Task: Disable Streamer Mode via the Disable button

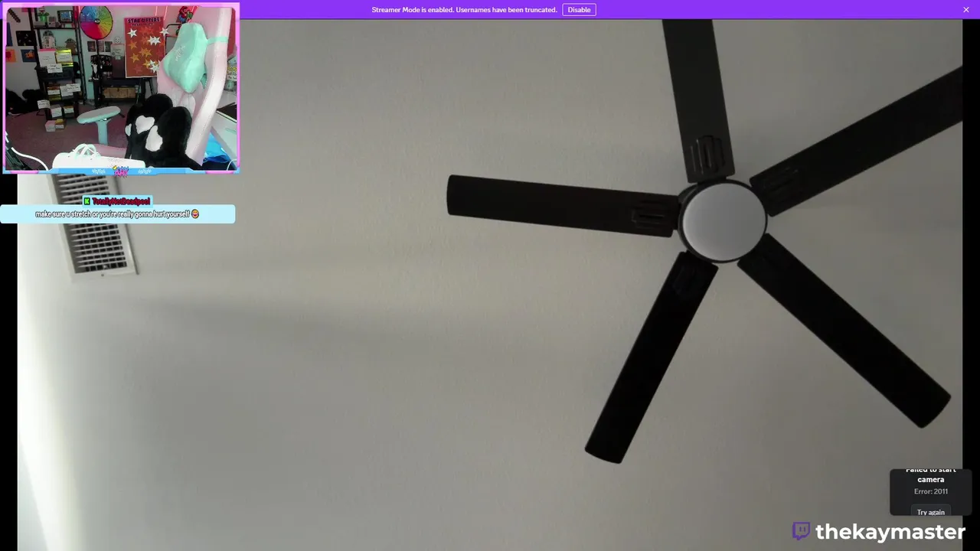Action: click(x=579, y=10)
